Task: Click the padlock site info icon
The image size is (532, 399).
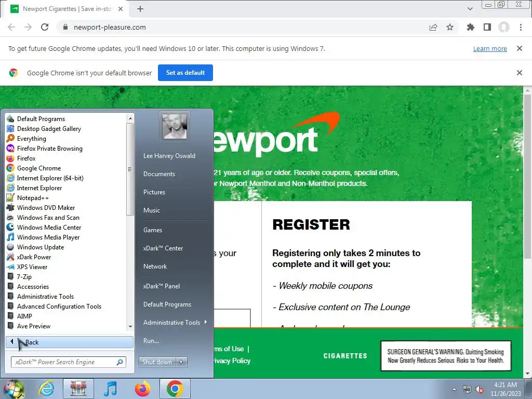Action: click(65, 27)
